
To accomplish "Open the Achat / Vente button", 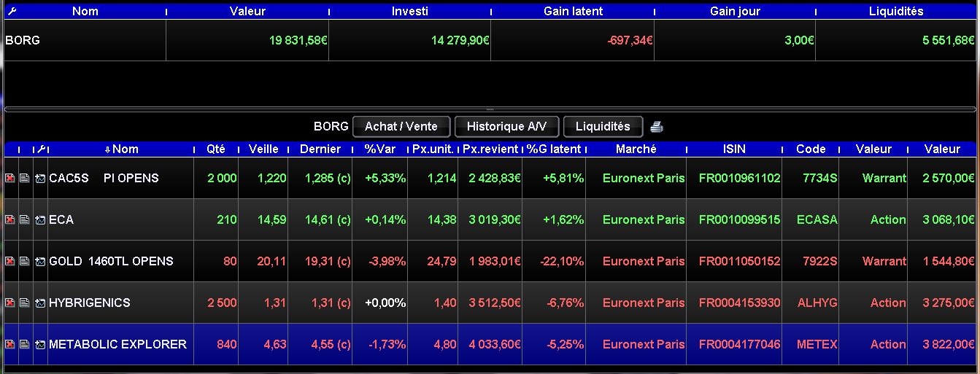I will [401, 127].
